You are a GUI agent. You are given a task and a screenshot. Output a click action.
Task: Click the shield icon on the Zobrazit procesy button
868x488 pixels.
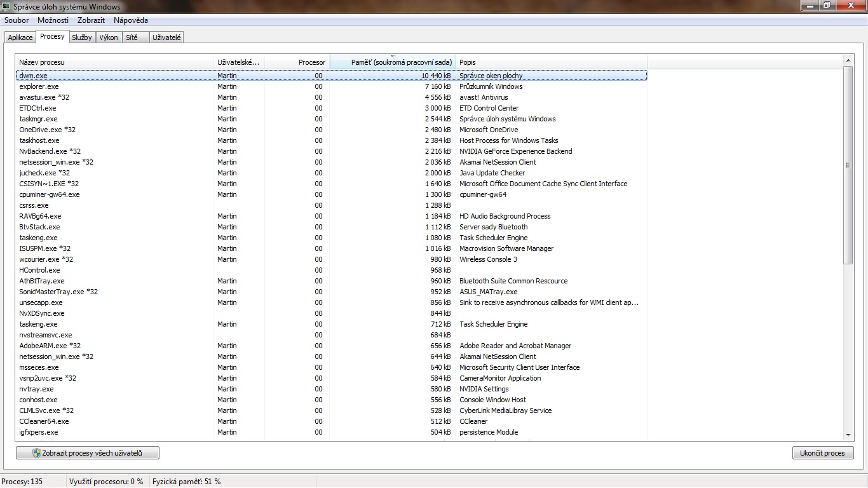click(37, 453)
